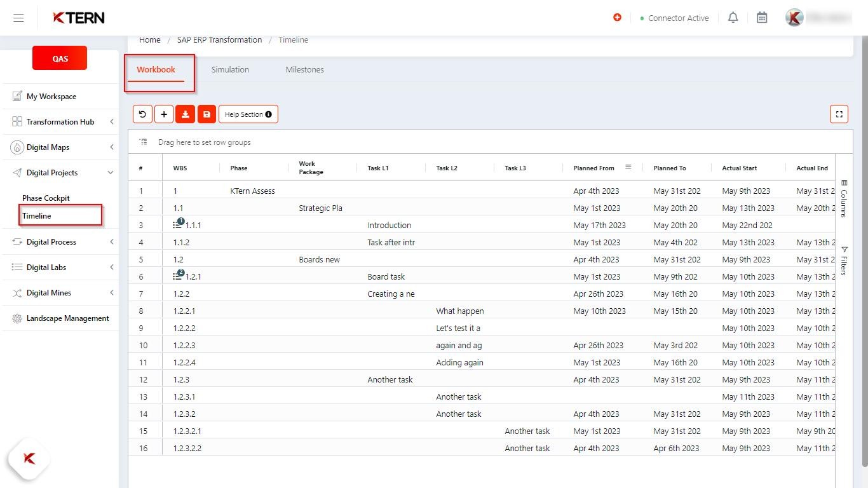Click the user profile avatar
This screenshot has height=488, width=868.
794,17
